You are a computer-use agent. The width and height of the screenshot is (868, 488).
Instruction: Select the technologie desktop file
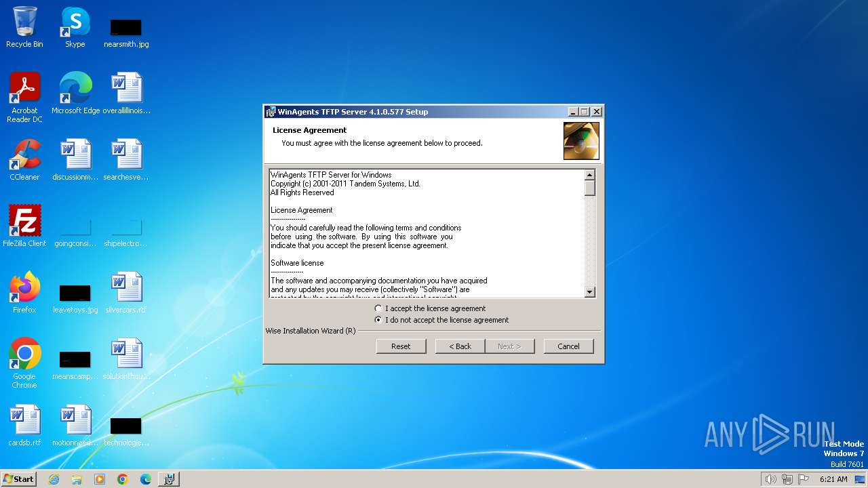pyautogui.click(x=126, y=431)
